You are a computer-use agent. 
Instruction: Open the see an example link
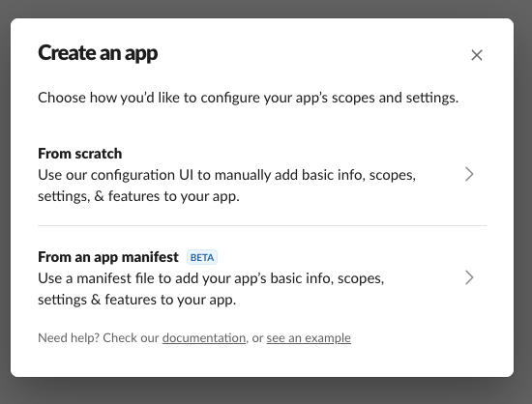[309, 338]
